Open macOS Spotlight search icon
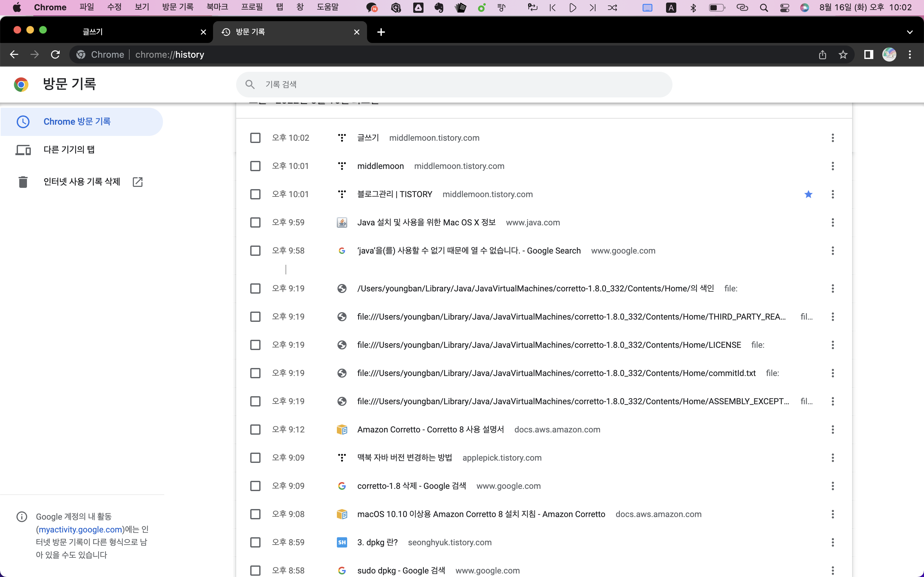The width and height of the screenshot is (924, 577). point(764,8)
